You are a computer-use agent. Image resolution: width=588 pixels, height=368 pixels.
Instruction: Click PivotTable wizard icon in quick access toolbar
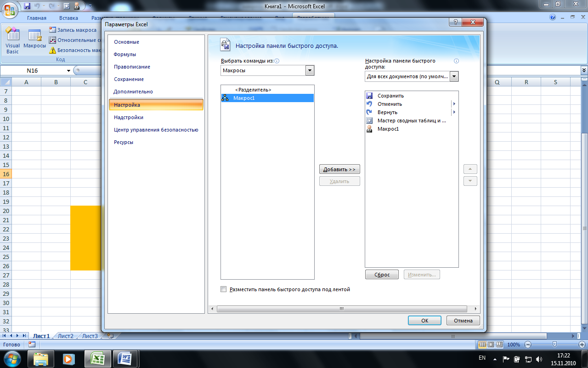pyautogui.click(x=67, y=6)
